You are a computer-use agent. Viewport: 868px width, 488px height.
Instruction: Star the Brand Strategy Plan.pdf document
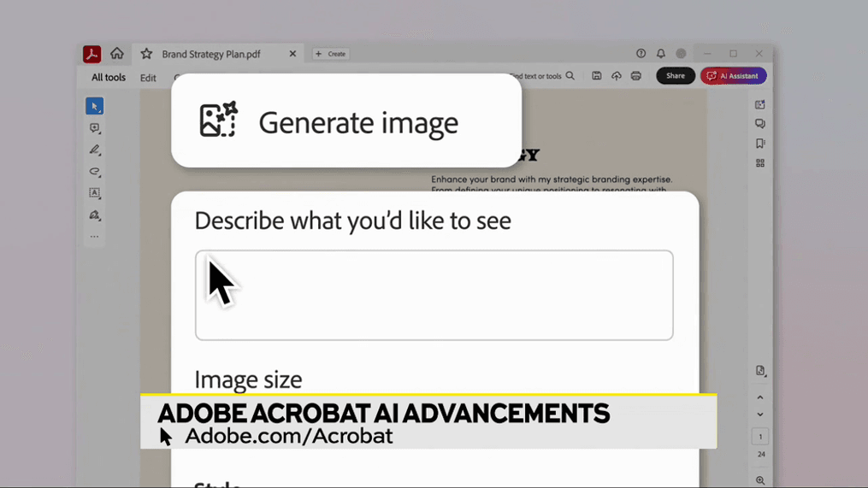tap(146, 54)
